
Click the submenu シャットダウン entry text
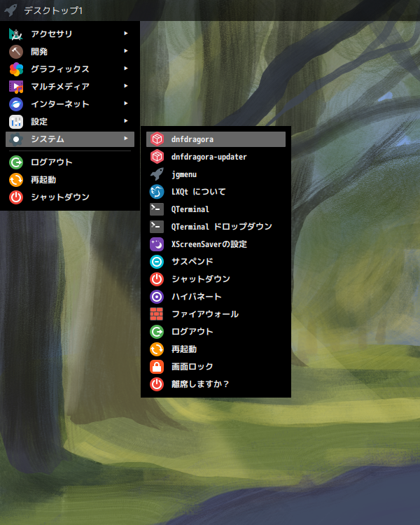201,279
